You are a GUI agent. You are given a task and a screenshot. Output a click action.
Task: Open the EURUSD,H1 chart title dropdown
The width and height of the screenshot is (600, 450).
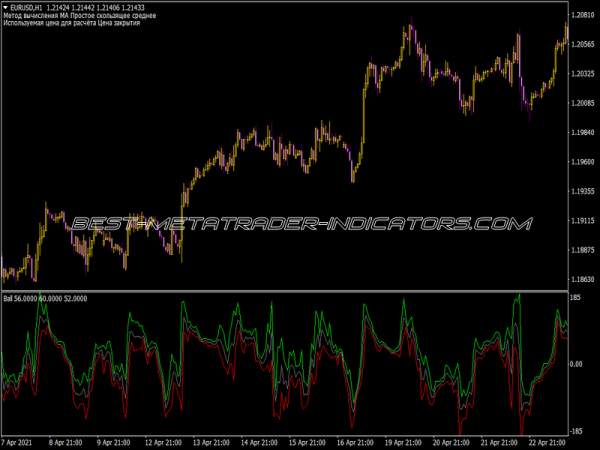tap(26, 7)
